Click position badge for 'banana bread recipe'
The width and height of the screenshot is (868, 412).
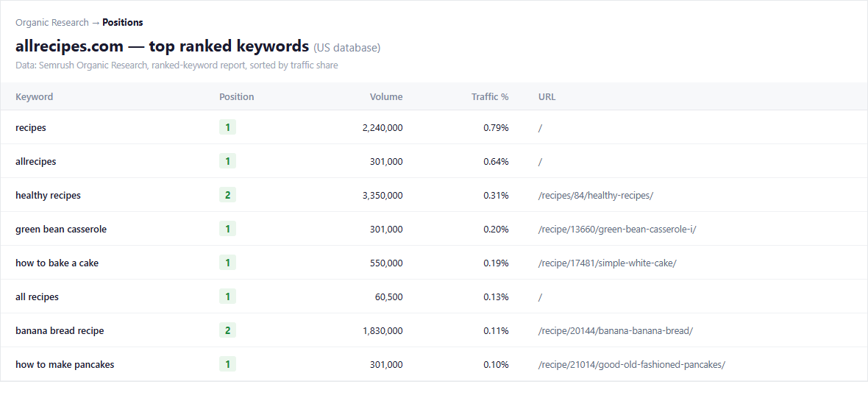pos(227,330)
